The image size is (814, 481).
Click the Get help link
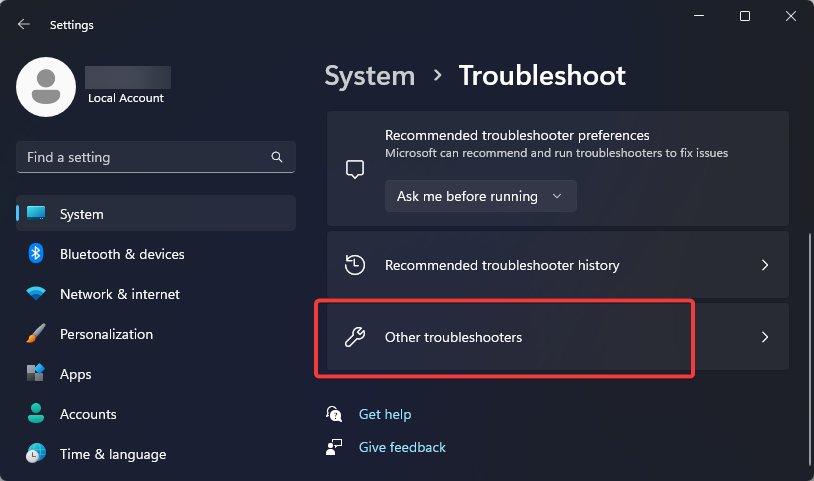[x=385, y=414]
